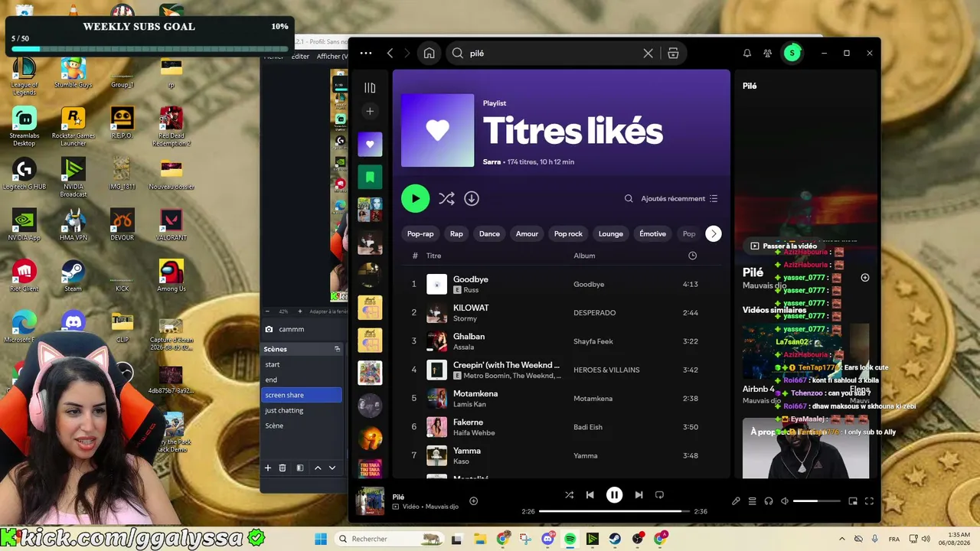
Task: Open the Friend Activity icon
Action: (768, 53)
